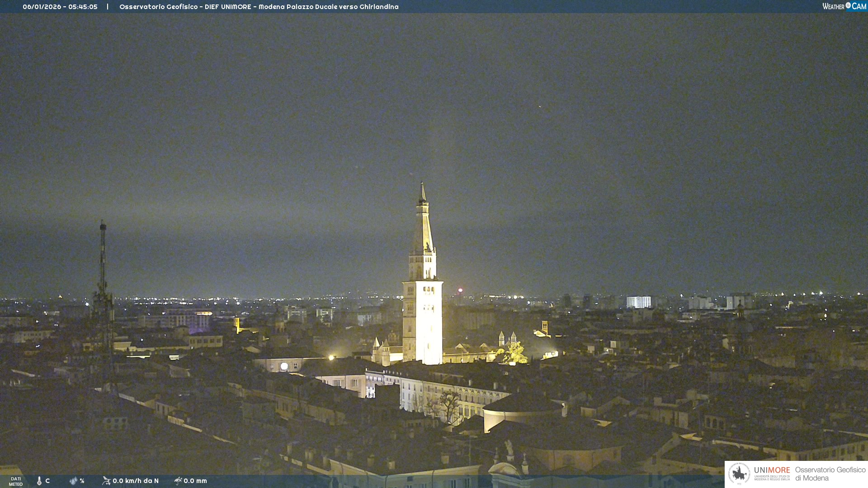868x488 pixels.
Task: Click the UNIMORE round seal emblem
Action: tap(739, 474)
